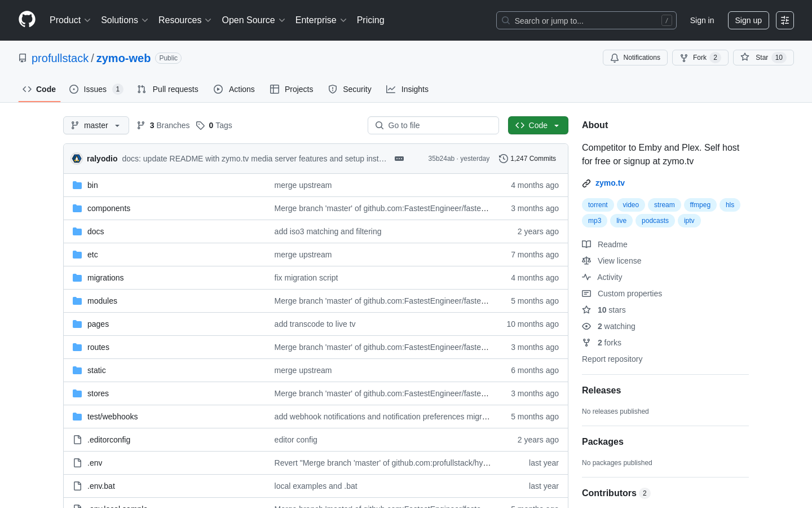Click the Go to file input

[433, 125]
